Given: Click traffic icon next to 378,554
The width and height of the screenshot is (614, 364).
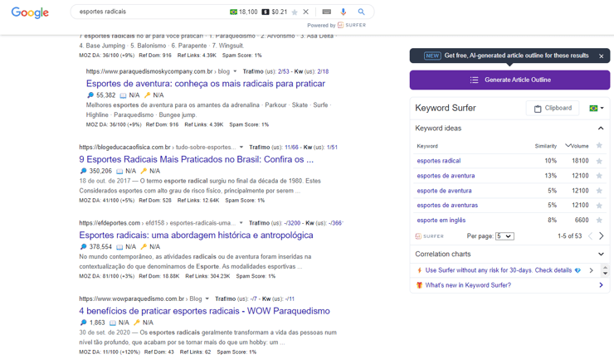Looking at the screenshot, I should click(84, 247).
